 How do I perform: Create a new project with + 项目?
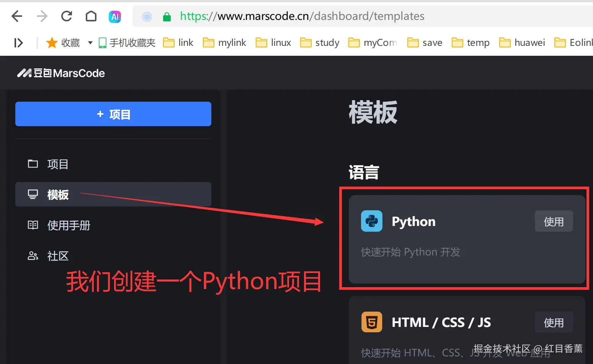113,114
